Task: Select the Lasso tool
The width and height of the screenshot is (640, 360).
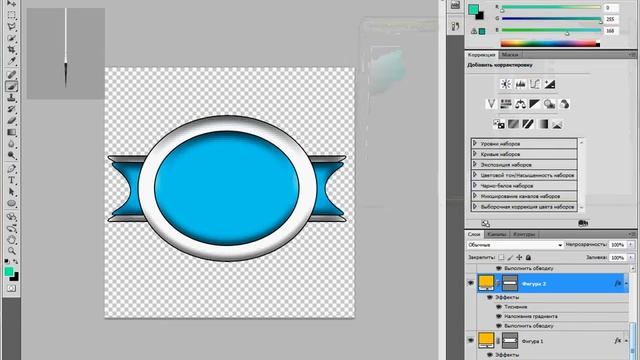Action: pos(11,27)
